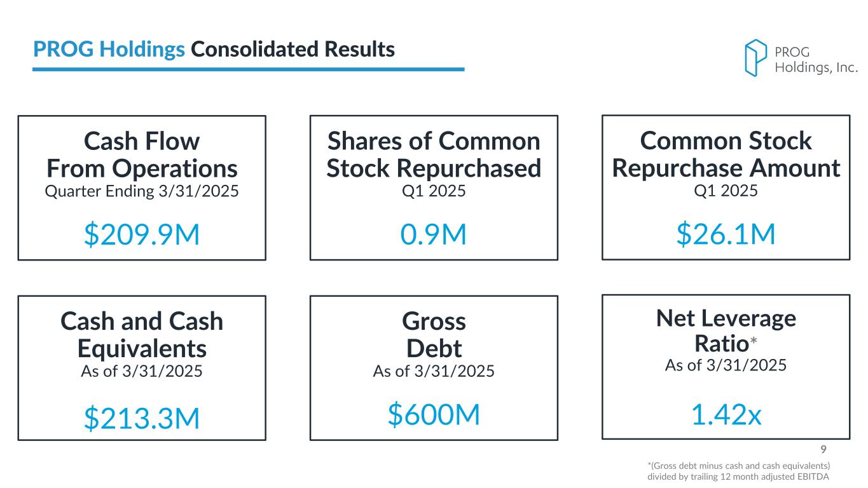The height and width of the screenshot is (488, 868).
Task: Select the gross debt footnote text
Action: (x=739, y=471)
